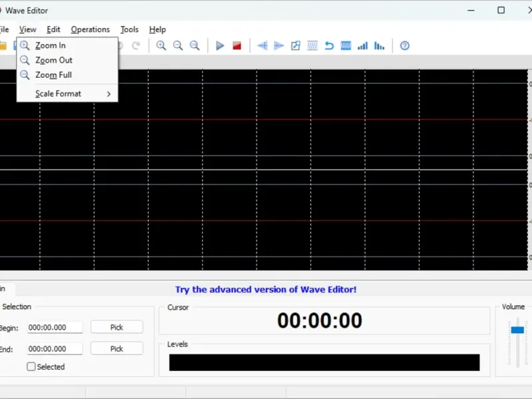
Task: Open the Operations menu
Action: 90,29
